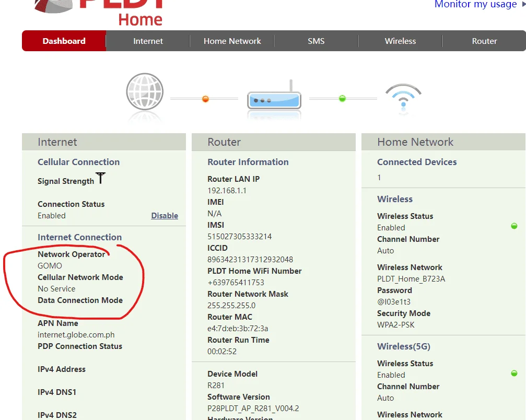Click the security mode WPA2-PSK

[396, 325]
